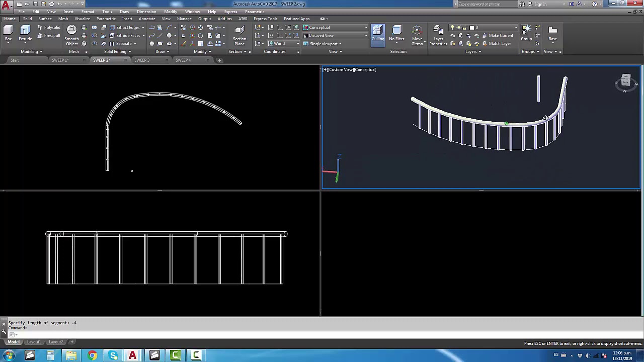Screen dimensions: 644x362
Task: Open the Conceptual visual style dropdown
Action: 336,28
